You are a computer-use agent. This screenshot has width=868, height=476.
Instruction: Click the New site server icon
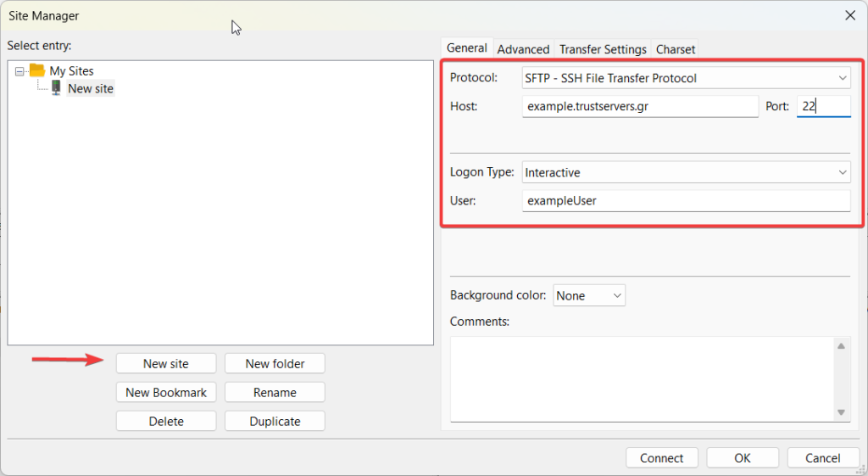point(56,87)
